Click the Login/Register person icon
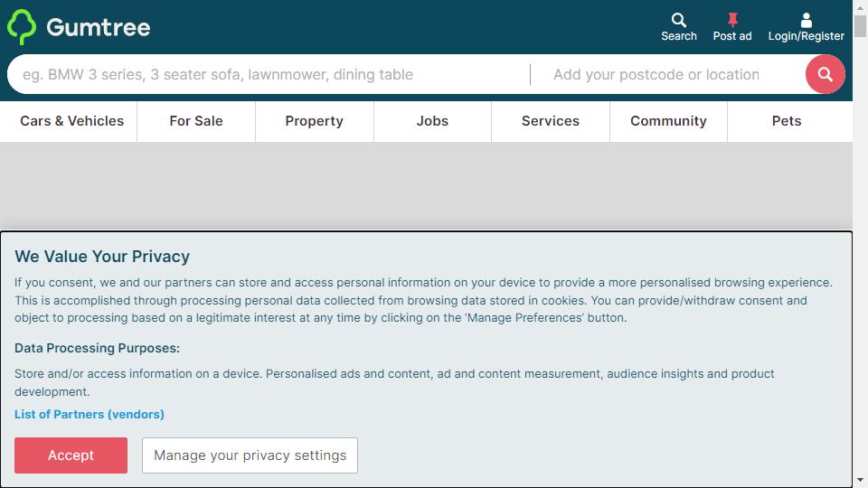The image size is (868, 488). point(806,21)
